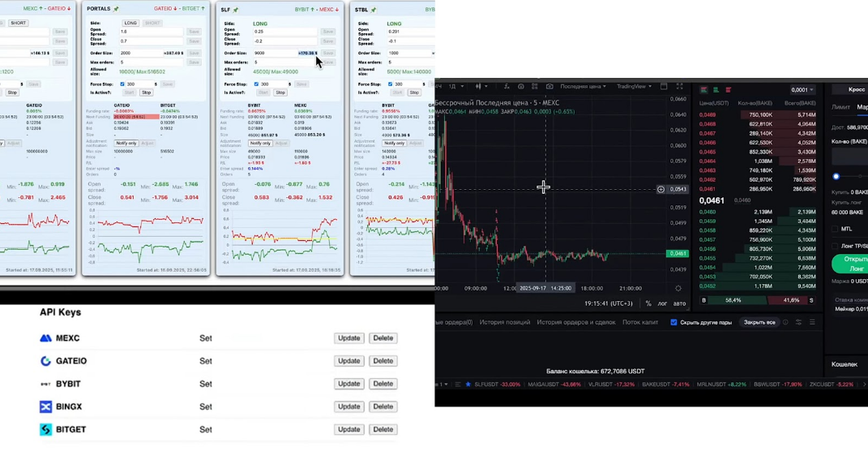
Task: Toggle лог scale on chart
Action: 662,303
